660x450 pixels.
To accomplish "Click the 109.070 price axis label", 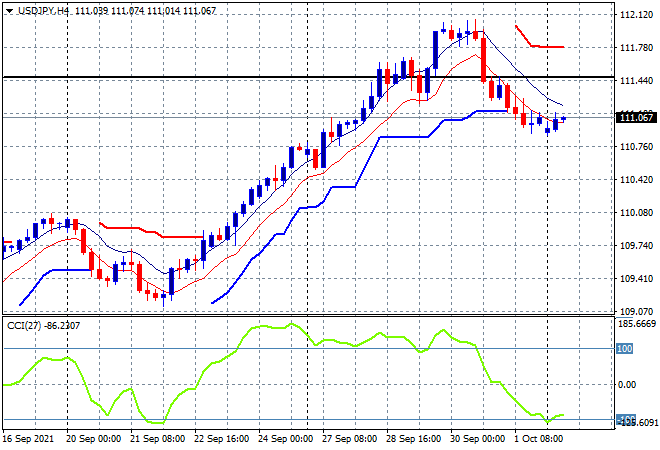I will pyautogui.click(x=636, y=312).
